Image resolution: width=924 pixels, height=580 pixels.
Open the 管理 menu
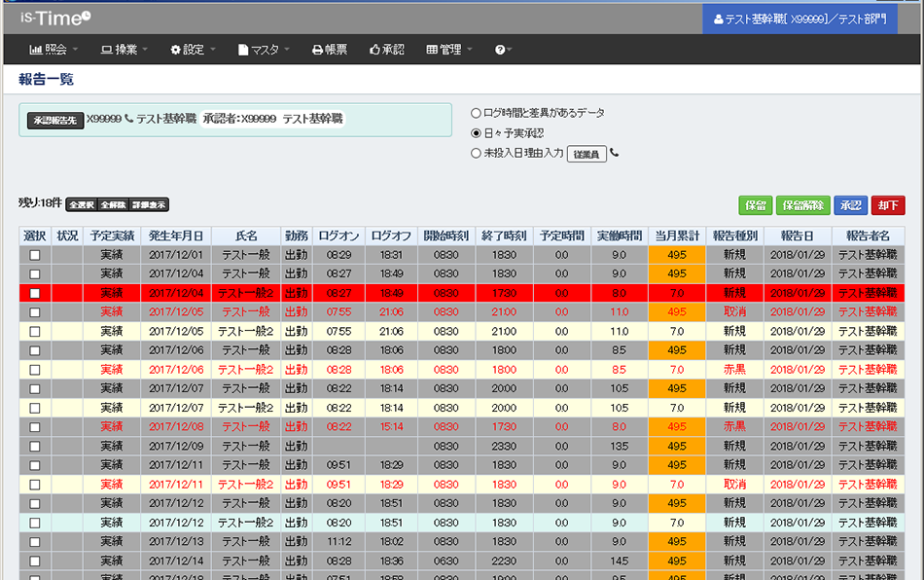click(x=449, y=50)
